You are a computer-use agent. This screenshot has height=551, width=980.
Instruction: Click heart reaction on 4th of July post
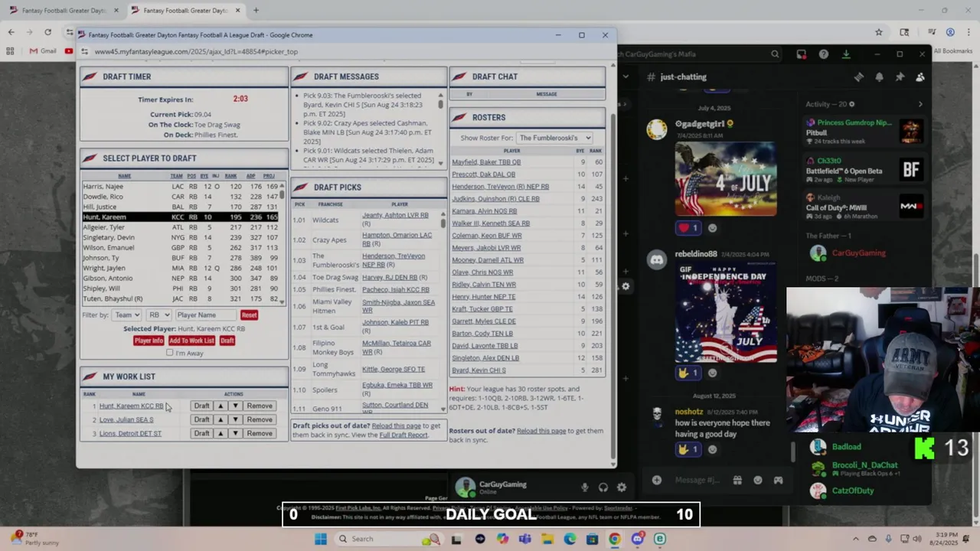coord(688,227)
